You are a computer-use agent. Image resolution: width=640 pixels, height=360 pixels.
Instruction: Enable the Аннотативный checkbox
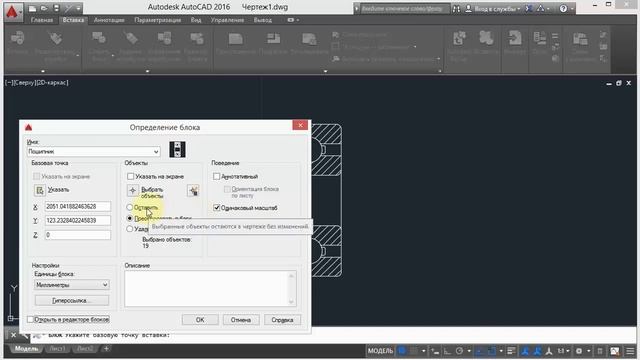coord(216,176)
